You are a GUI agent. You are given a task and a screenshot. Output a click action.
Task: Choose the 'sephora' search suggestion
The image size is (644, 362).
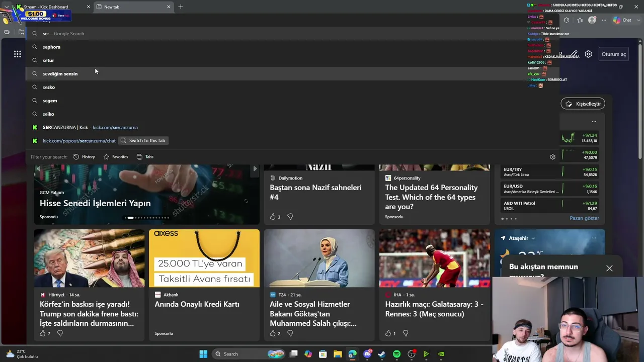coord(292,47)
